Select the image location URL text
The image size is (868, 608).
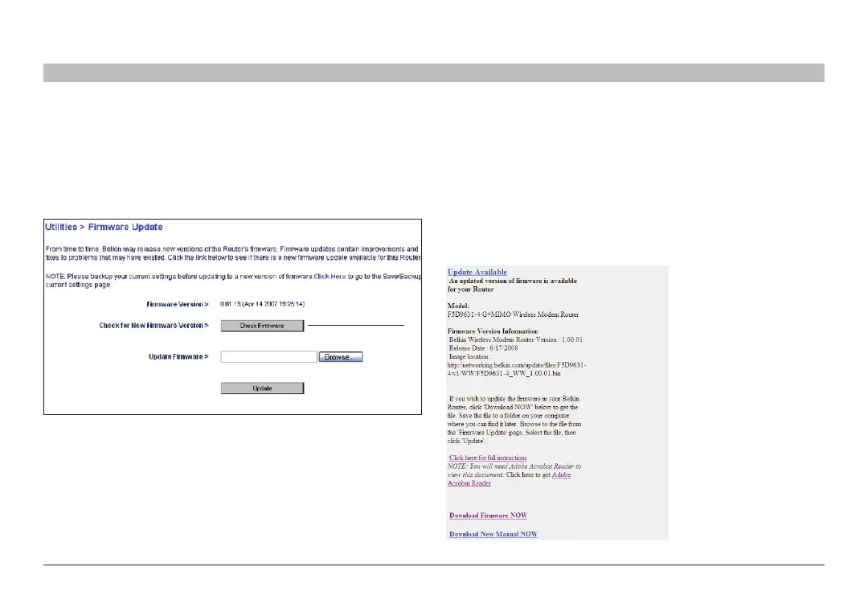[517, 369]
